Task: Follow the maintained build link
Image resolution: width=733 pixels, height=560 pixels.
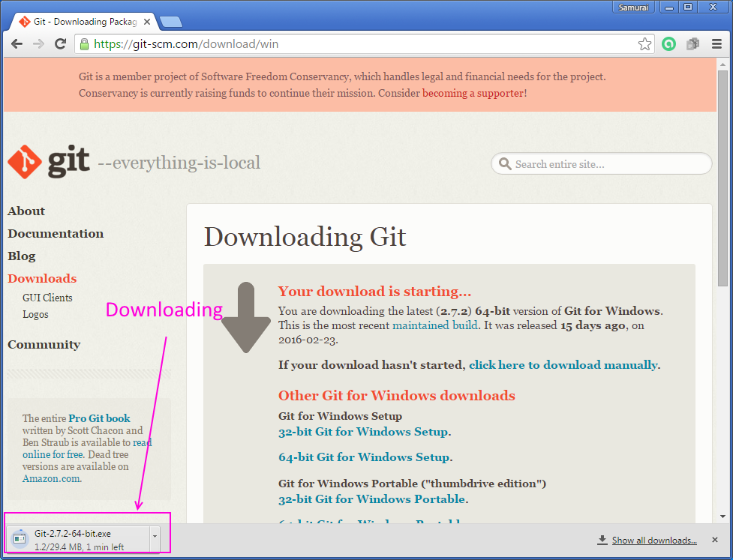Action: tap(434, 325)
